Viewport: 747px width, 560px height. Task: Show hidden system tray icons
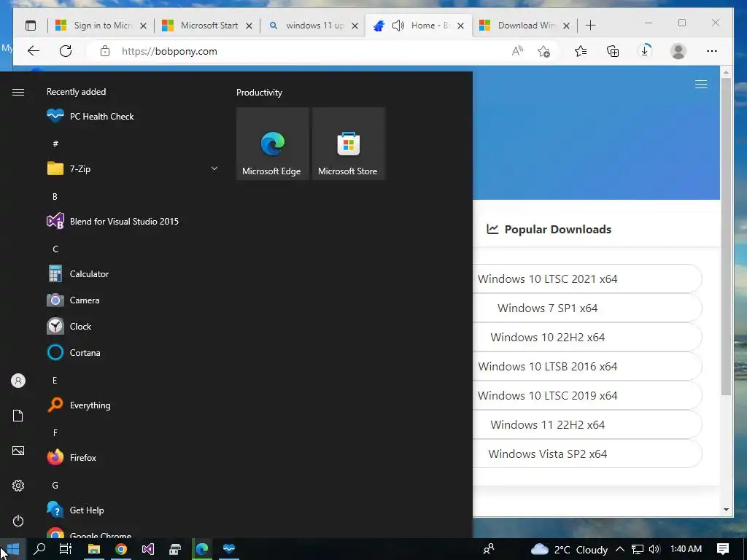tap(620, 549)
